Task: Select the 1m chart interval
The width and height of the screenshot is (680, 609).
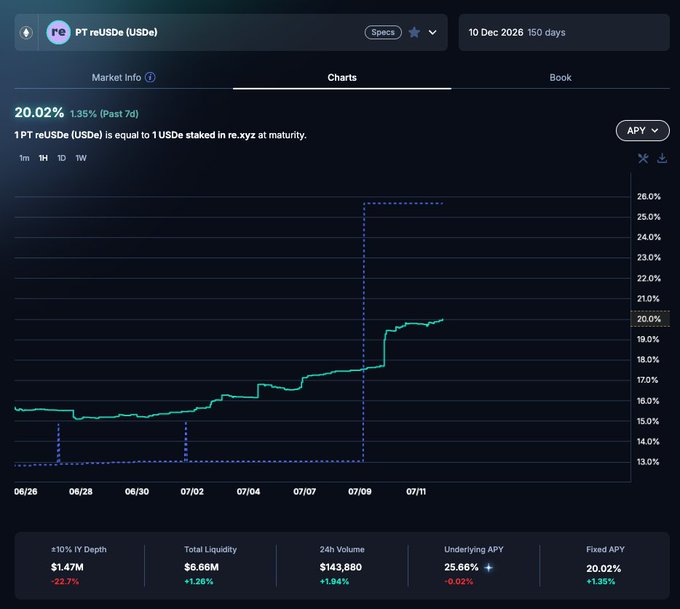Action: [24, 158]
